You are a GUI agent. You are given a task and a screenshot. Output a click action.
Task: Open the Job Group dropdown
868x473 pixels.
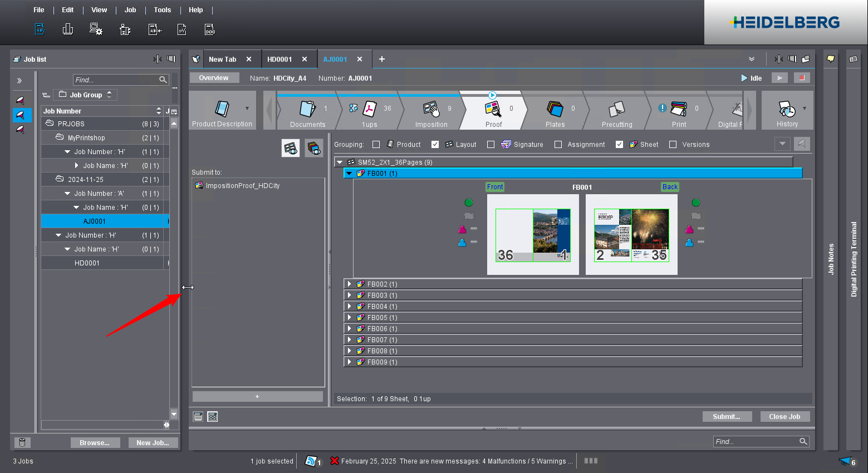[86, 95]
